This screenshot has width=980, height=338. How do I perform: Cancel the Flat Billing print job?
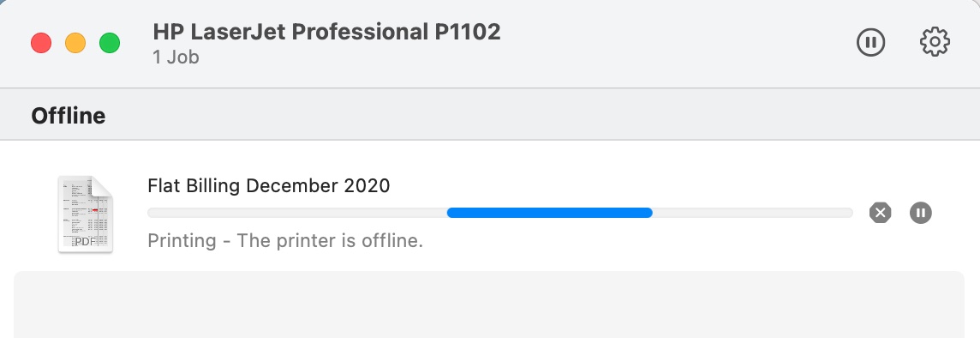pos(880,213)
